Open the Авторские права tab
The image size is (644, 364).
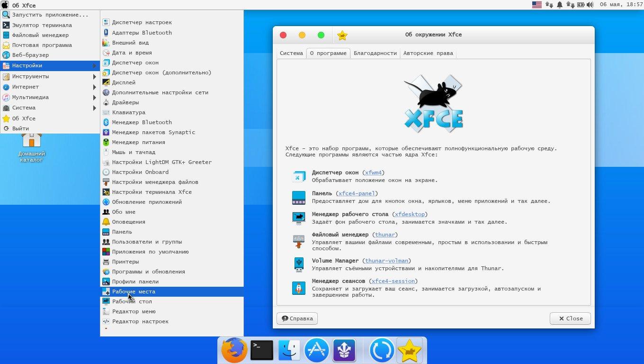428,53
